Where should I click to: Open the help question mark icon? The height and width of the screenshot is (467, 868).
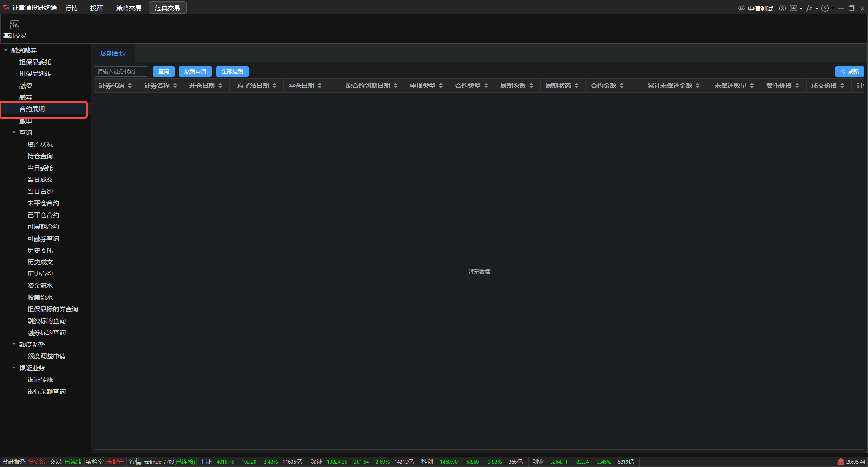pyautogui.click(x=825, y=8)
